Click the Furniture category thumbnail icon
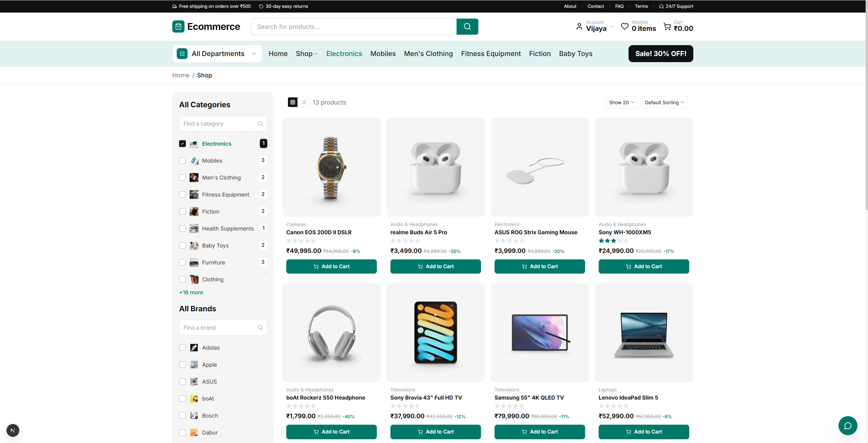 point(194,262)
